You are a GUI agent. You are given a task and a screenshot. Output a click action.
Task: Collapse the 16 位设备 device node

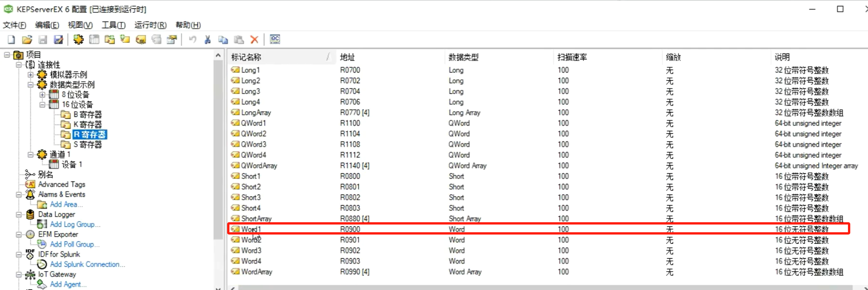(42, 105)
